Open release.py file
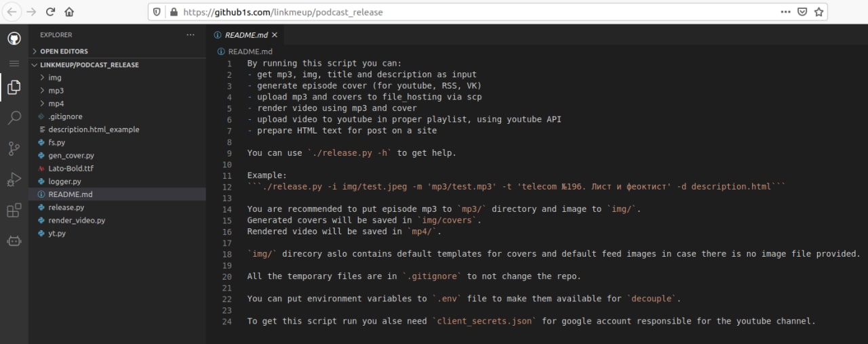 click(117, 207)
